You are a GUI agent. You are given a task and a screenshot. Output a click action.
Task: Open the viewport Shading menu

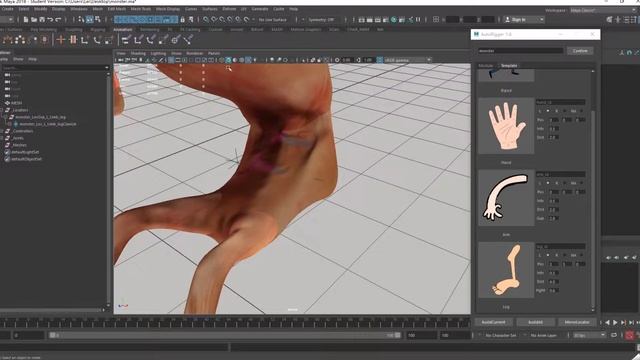click(x=138, y=53)
